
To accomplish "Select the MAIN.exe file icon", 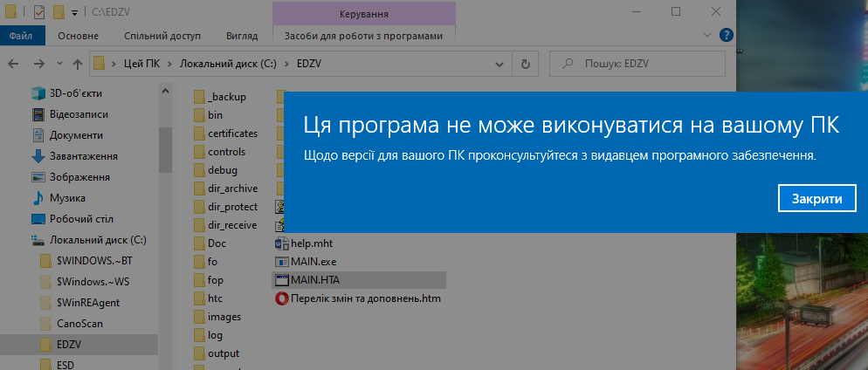I will pyautogui.click(x=282, y=261).
